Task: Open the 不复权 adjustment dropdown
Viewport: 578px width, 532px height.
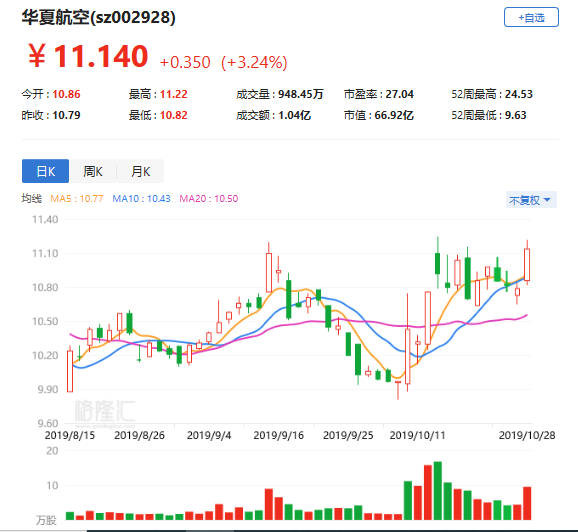Action: tap(531, 200)
